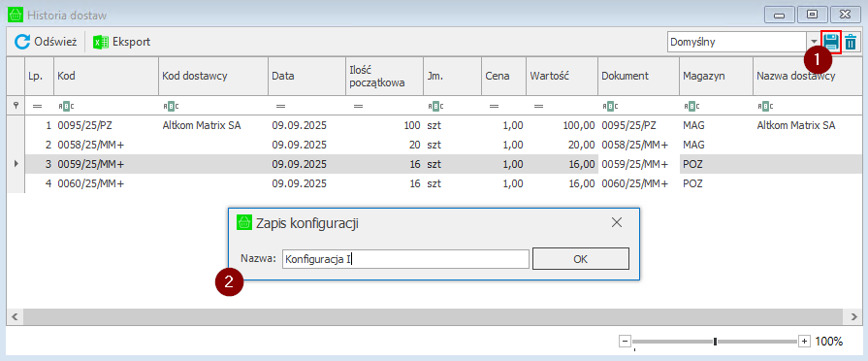This screenshot has width=868, height=361.
Task: Click the Cena column header
Action: [503, 76]
